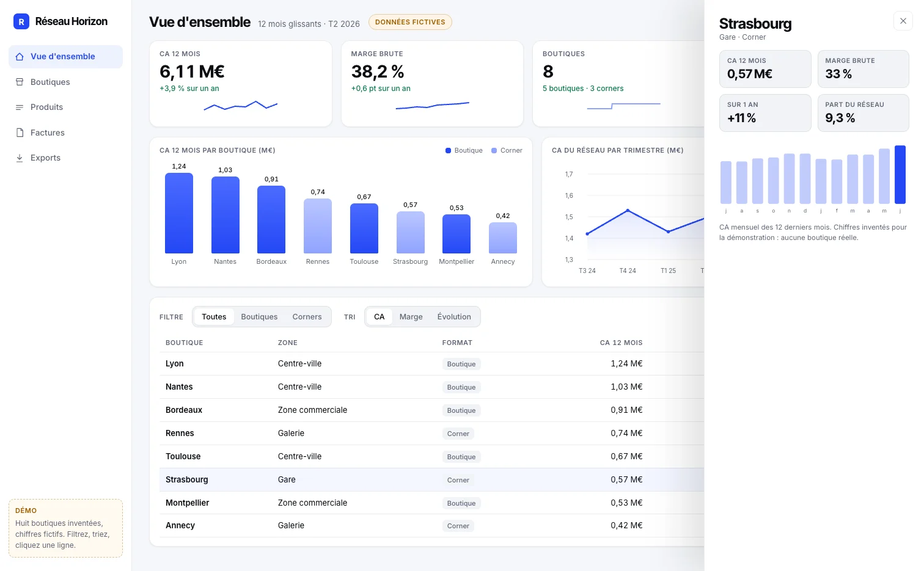Click the storefront icon beside Boutiques in the sidebar
The width and height of the screenshot is (924, 571).
(20, 82)
